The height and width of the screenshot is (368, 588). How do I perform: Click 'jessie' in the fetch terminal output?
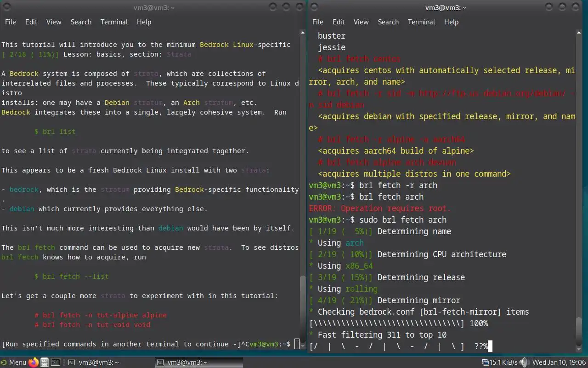pyautogui.click(x=332, y=47)
